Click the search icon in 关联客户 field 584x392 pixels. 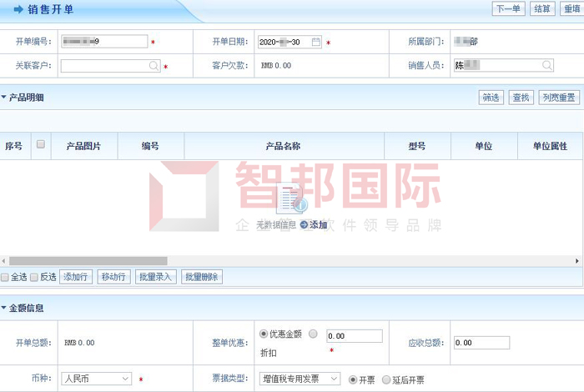154,66
